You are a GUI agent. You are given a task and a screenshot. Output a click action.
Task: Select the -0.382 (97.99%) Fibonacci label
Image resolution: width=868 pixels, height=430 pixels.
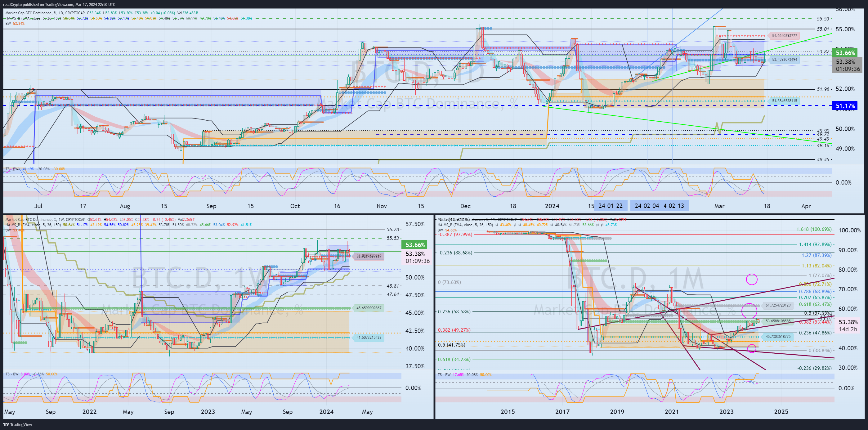pyautogui.click(x=455, y=234)
